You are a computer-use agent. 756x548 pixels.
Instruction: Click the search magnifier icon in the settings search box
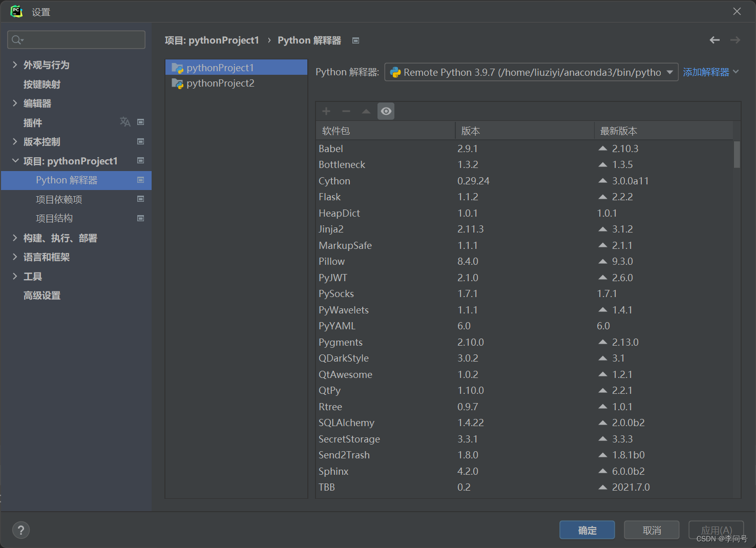click(17, 40)
